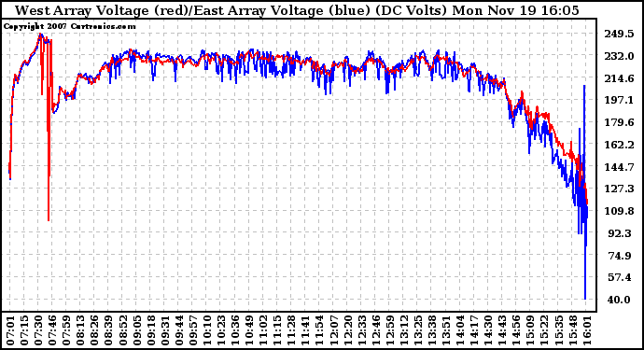Click the 11:15 time label
The width and height of the screenshot is (644, 350).
[x=277, y=330]
